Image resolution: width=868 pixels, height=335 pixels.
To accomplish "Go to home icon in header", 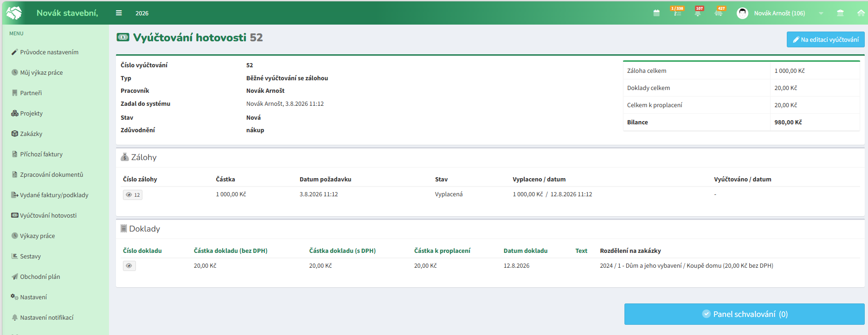I will [861, 13].
